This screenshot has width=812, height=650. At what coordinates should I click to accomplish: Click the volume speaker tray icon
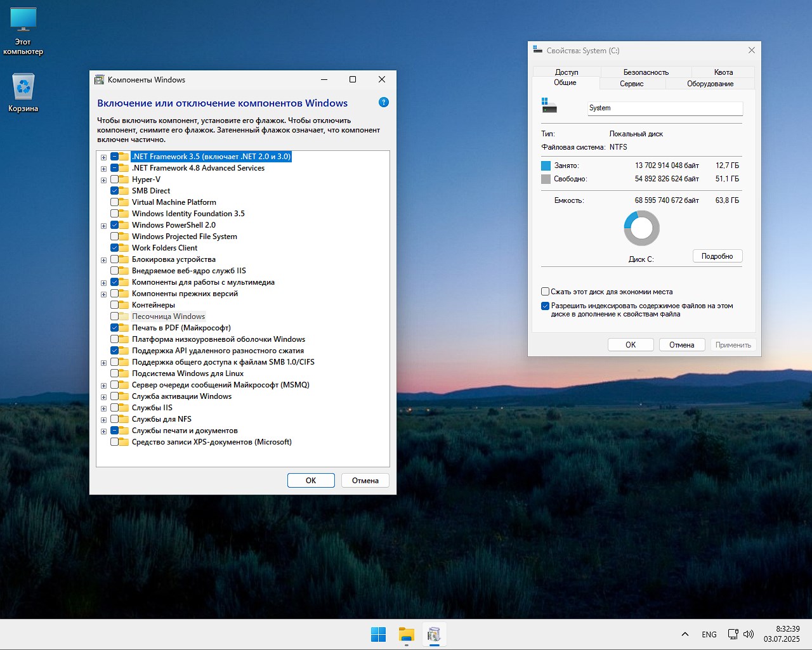pos(749,634)
